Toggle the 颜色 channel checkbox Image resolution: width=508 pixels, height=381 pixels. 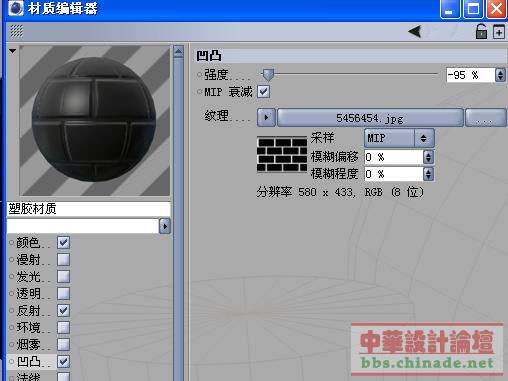[x=63, y=243]
